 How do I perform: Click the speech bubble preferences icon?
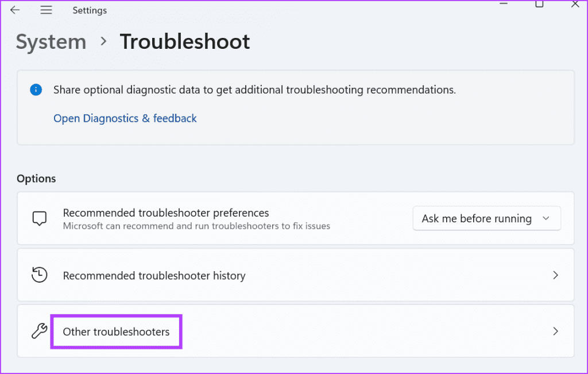[x=39, y=218]
